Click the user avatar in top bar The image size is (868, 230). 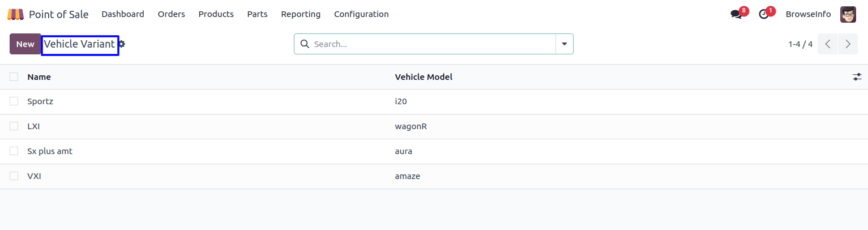(848, 14)
